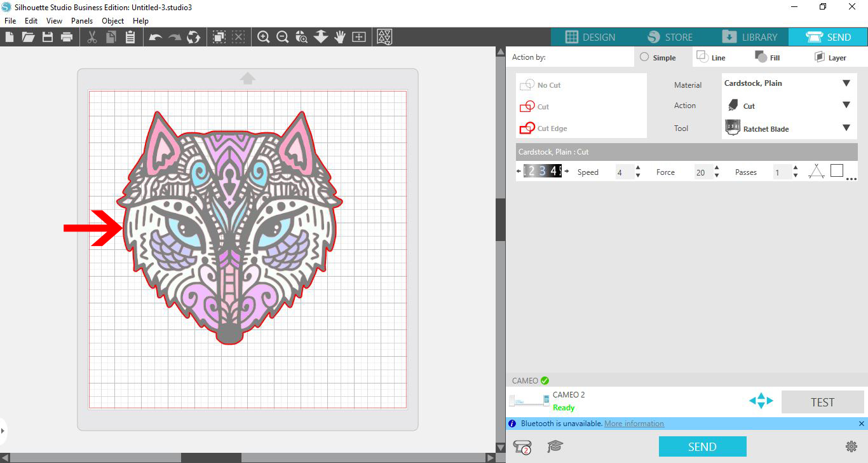
Task: Open the Panels menu
Action: [x=82, y=21]
